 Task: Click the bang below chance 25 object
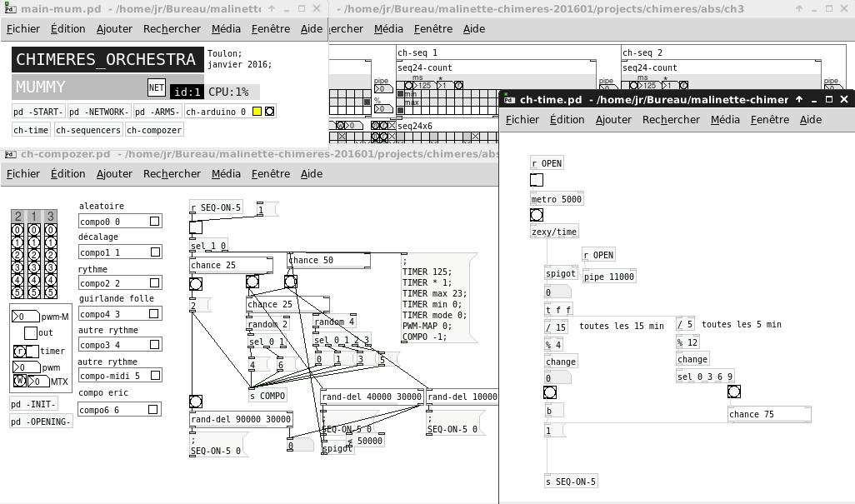point(196,284)
